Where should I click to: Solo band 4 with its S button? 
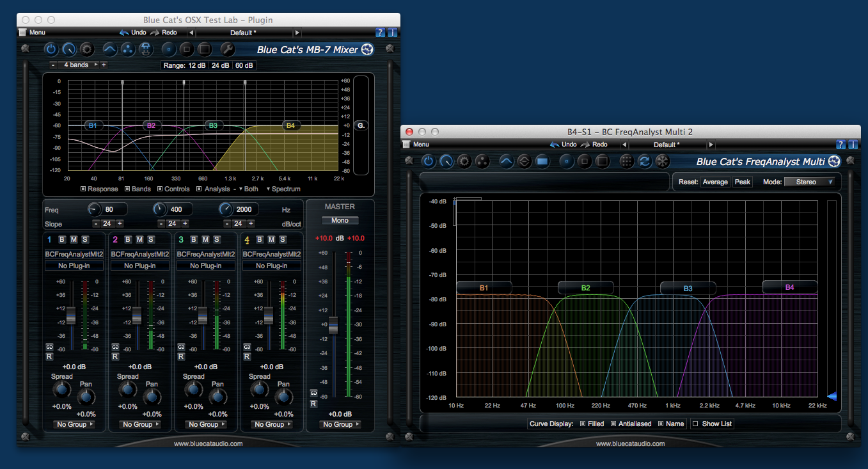[283, 239]
